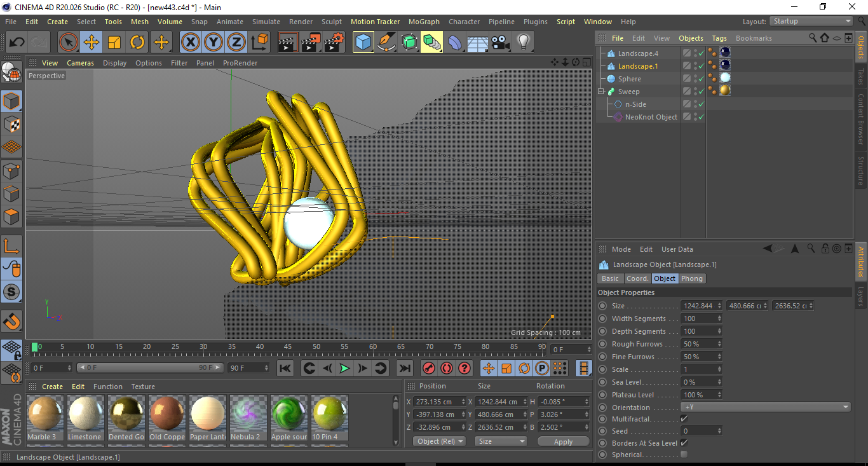Viewport: 868px width, 466px height.
Task: Activate the Move tool
Action: coord(92,43)
